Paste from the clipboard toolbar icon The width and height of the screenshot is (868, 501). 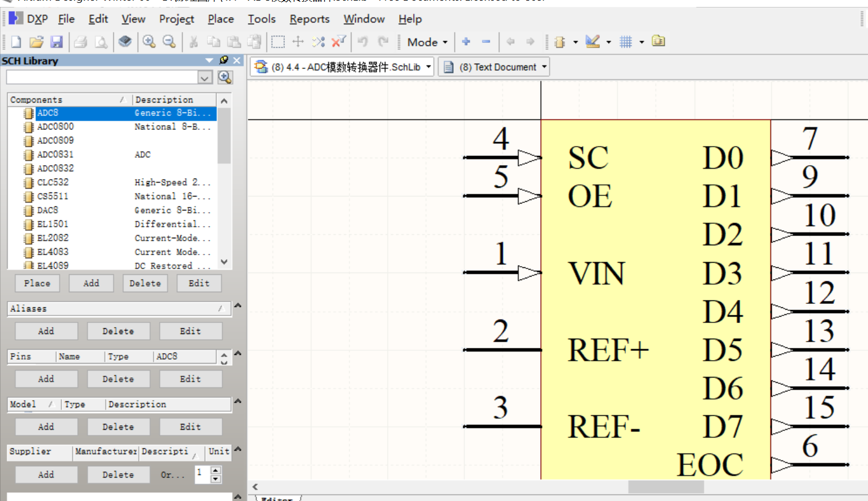(234, 42)
